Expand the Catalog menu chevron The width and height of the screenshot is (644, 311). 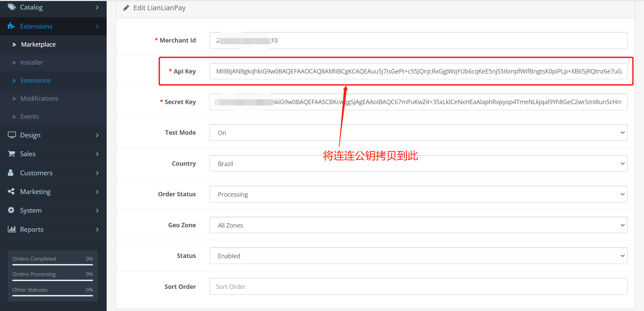(x=97, y=7)
